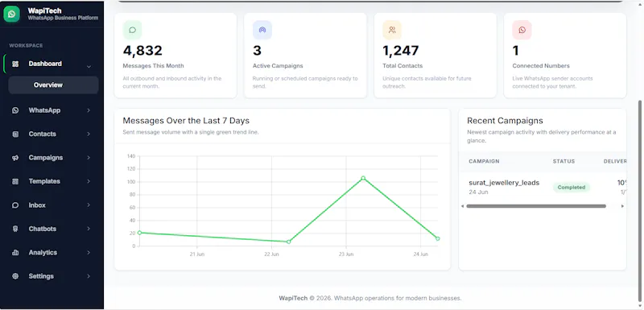Click the 4,832 messages value
This screenshot has height=310, width=644.
[x=142, y=51]
